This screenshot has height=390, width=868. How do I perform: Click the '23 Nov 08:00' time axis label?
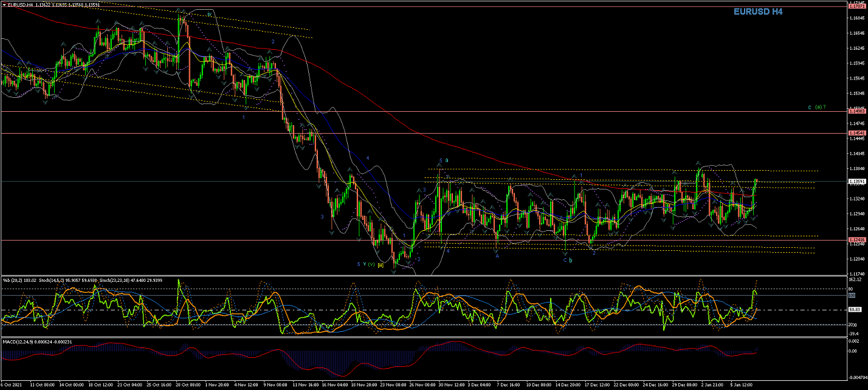393,385
